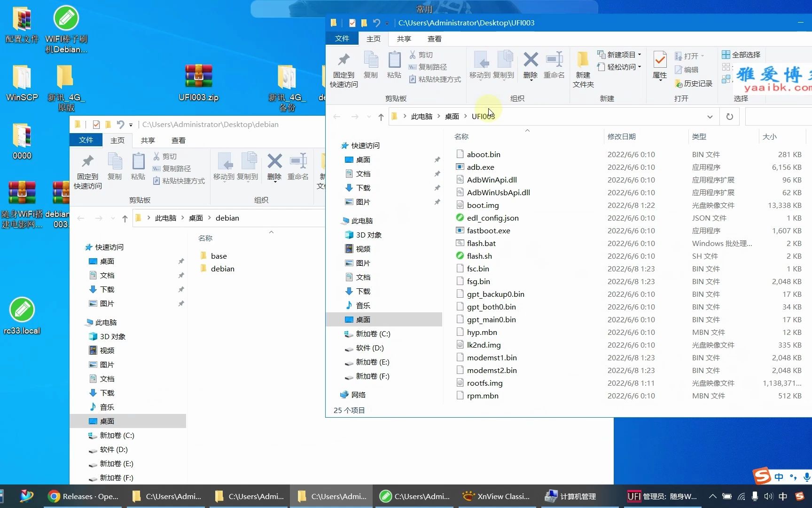Select 3D 对象 in debian window sidebar

(112, 337)
